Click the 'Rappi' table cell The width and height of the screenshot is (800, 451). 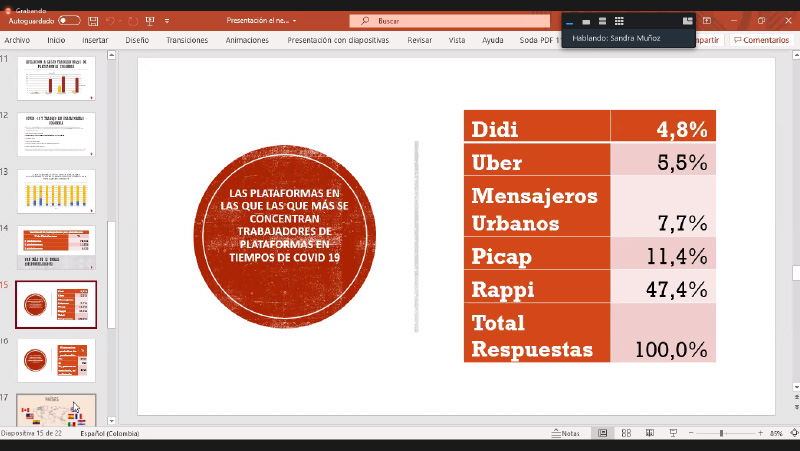point(537,286)
